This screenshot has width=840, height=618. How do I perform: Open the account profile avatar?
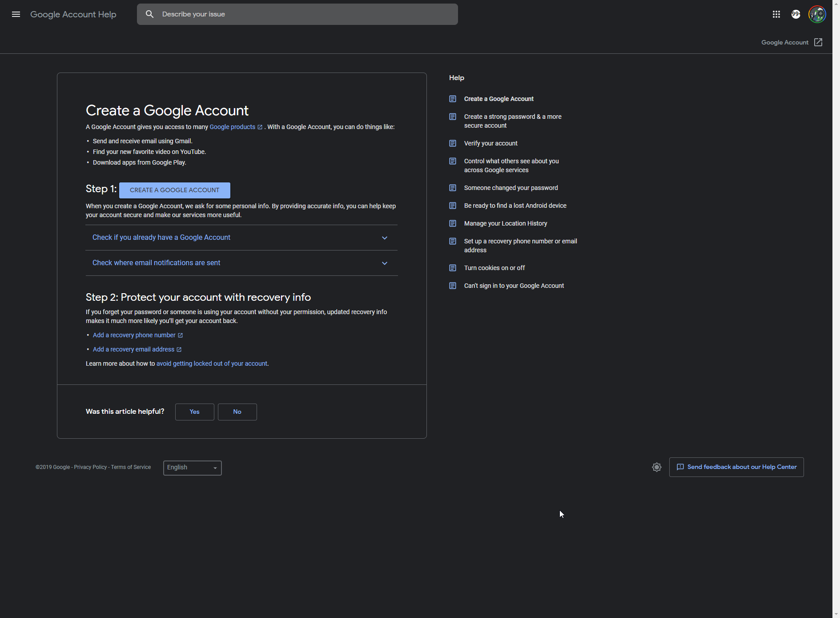tap(817, 14)
